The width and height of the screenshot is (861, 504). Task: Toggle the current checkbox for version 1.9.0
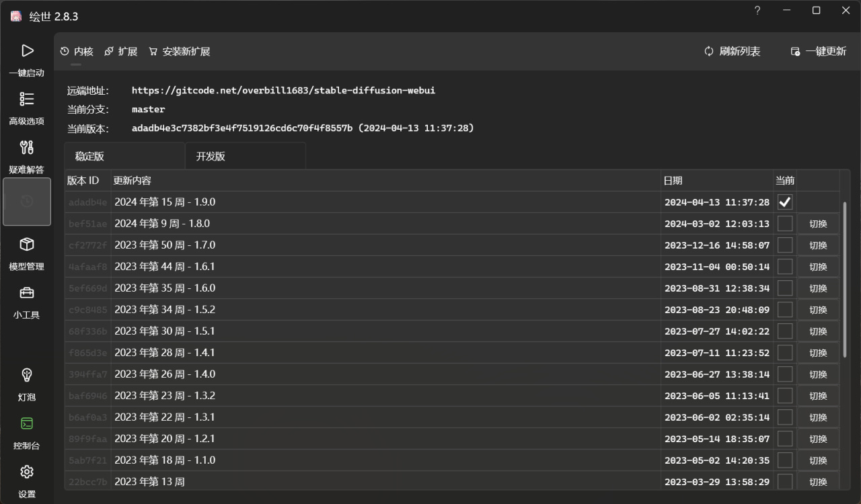point(785,202)
